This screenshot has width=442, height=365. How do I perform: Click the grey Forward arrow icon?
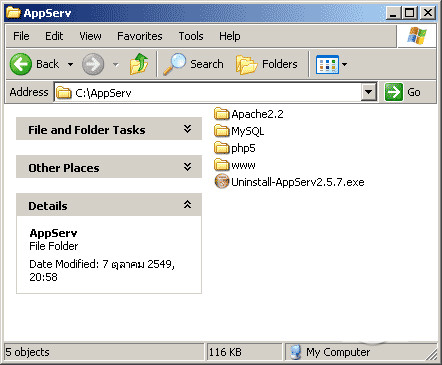coord(93,64)
